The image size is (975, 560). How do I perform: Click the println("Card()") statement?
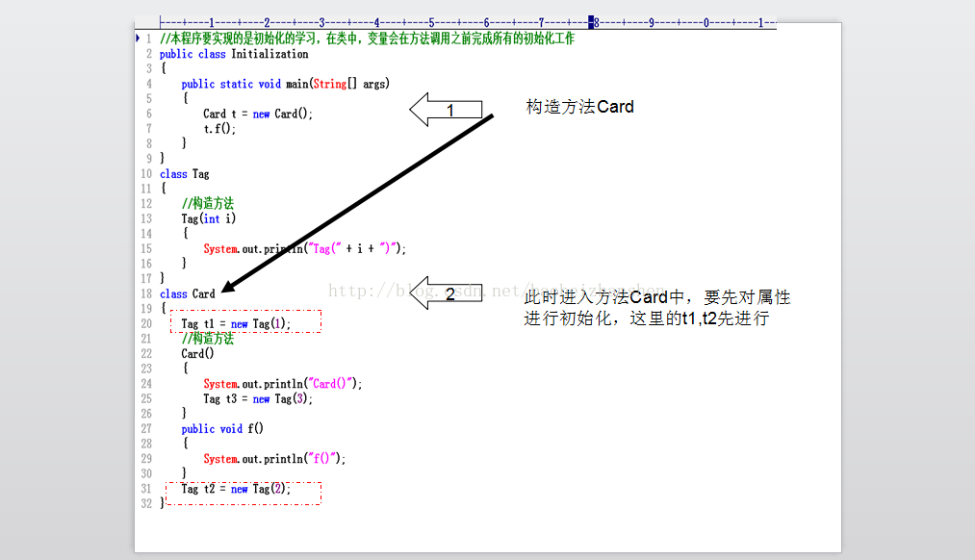(283, 384)
